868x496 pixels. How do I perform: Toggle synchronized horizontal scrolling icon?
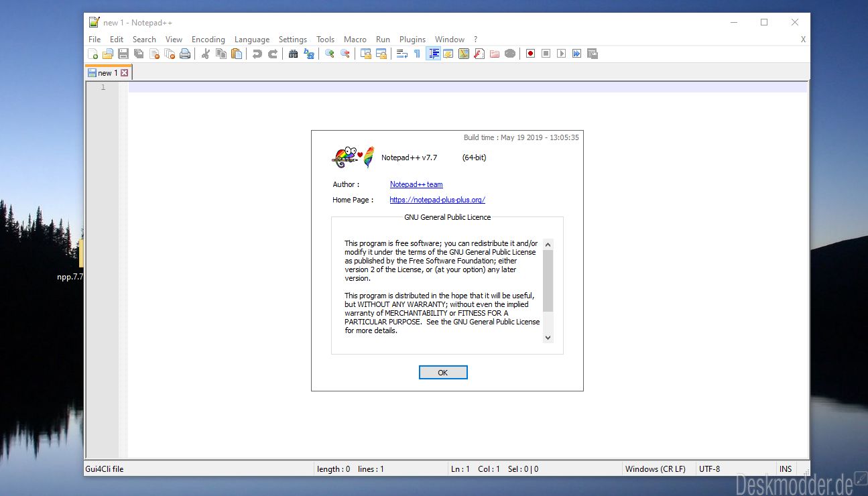click(x=381, y=54)
